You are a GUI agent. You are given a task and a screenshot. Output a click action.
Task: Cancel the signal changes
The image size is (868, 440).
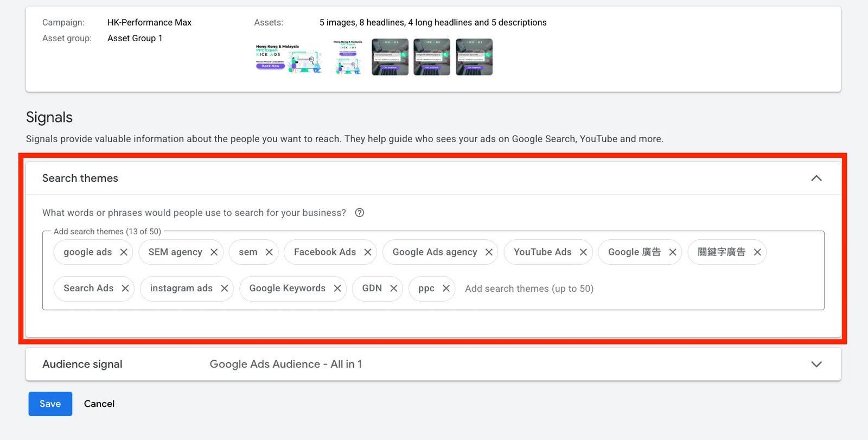[x=99, y=404]
